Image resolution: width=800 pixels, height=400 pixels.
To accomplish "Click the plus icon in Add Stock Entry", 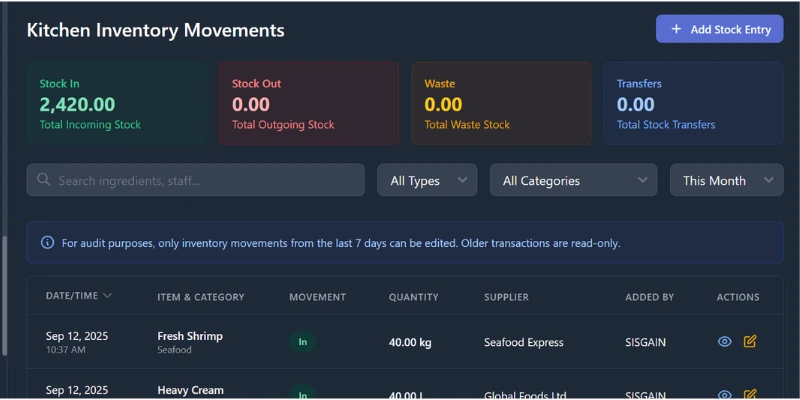I will [x=676, y=29].
